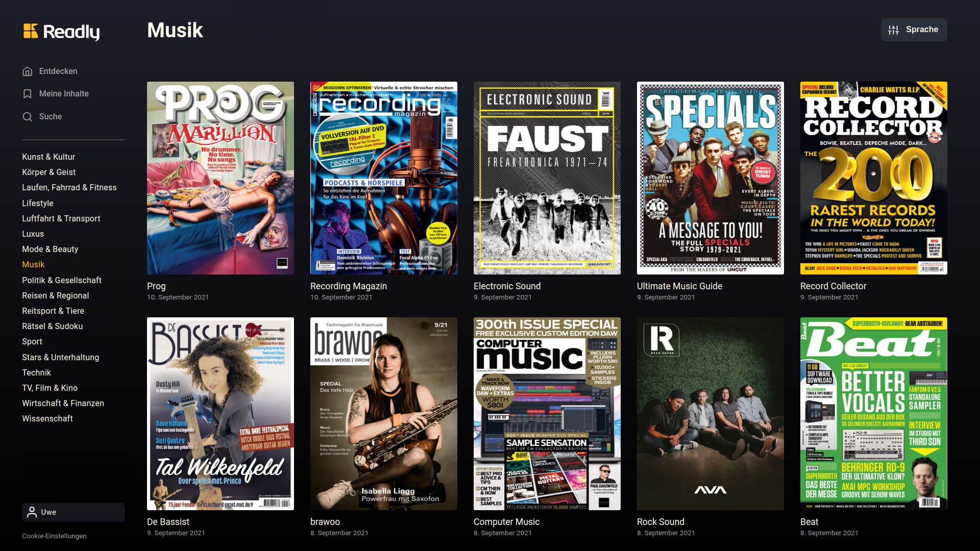
Task: Click the Entdecken home icon
Action: tap(28, 71)
